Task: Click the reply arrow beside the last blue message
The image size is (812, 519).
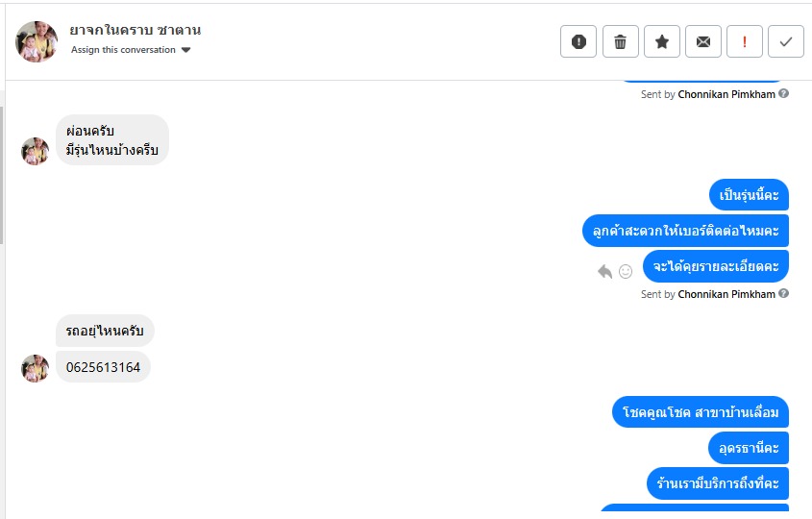Action: coord(604,271)
